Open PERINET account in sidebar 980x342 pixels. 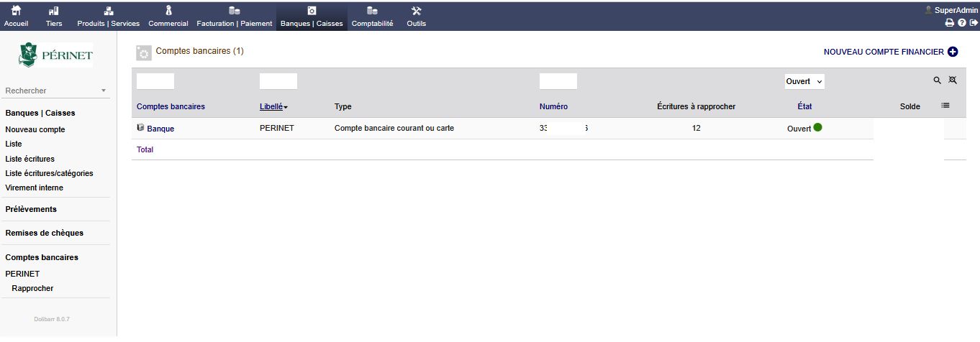tap(22, 274)
